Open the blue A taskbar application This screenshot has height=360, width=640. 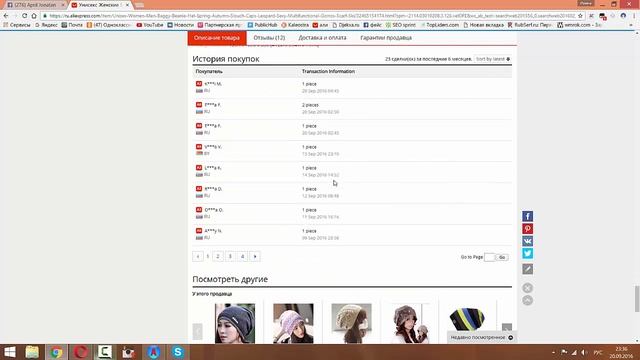153,352
